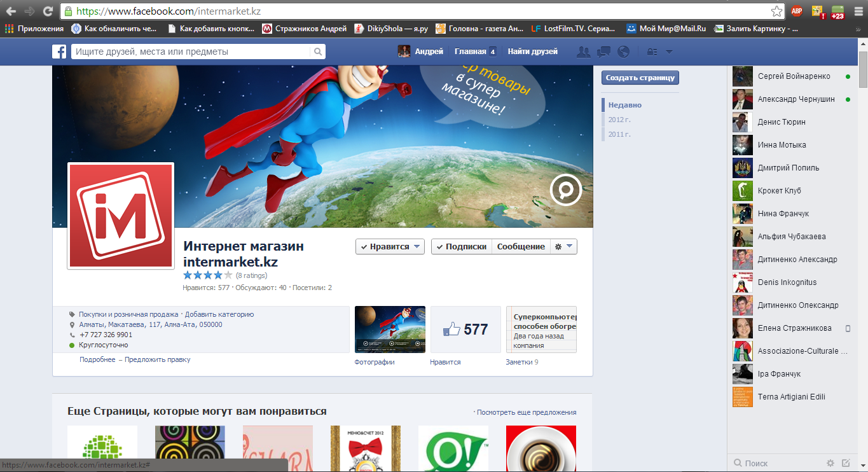Click the page scrollbar thumb
This screenshot has width=868, height=472.
pos(863,70)
